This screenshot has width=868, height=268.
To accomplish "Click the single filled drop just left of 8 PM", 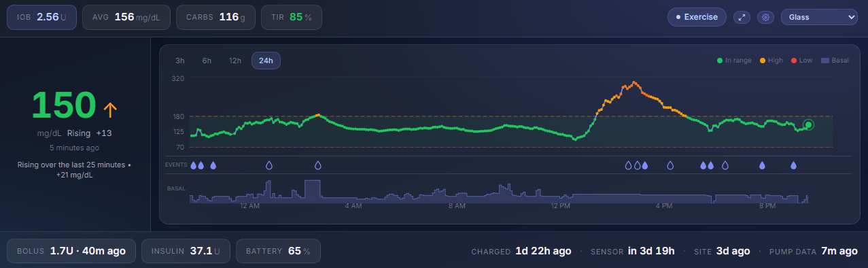I will 762,165.
